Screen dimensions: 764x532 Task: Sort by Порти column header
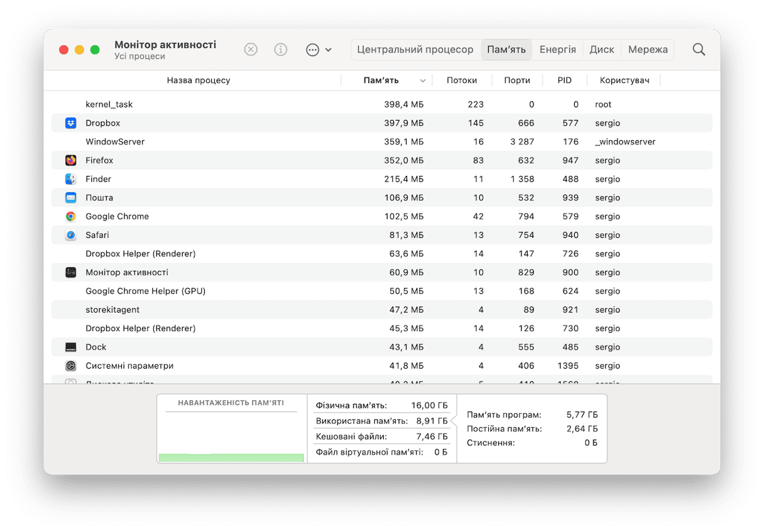click(517, 80)
